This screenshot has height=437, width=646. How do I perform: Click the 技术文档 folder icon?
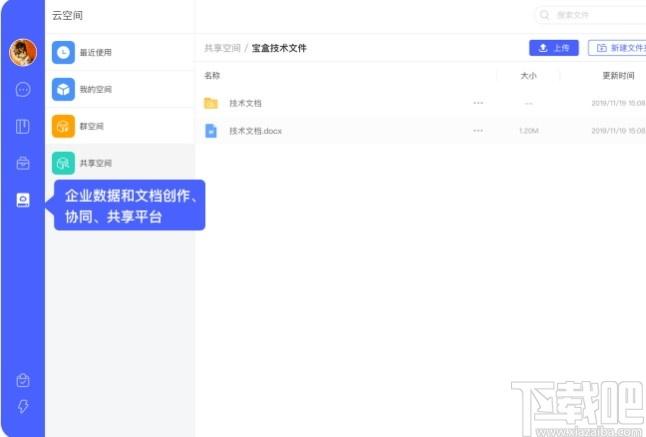coord(211,103)
